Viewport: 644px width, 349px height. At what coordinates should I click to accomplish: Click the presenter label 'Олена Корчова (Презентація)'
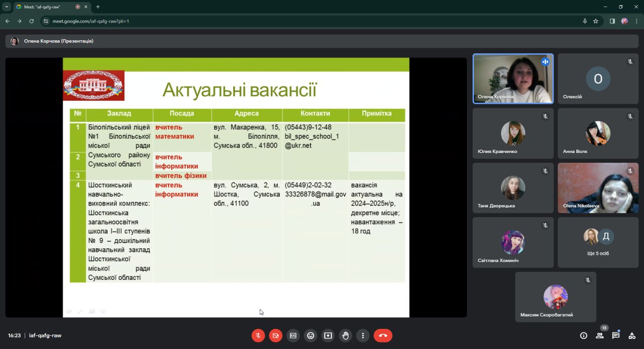[x=58, y=41]
